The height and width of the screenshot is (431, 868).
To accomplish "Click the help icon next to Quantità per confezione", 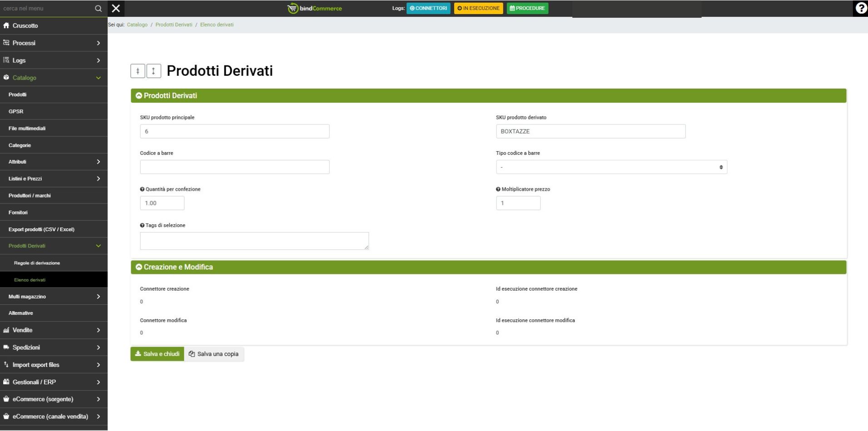I will click(x=142, y=189).
